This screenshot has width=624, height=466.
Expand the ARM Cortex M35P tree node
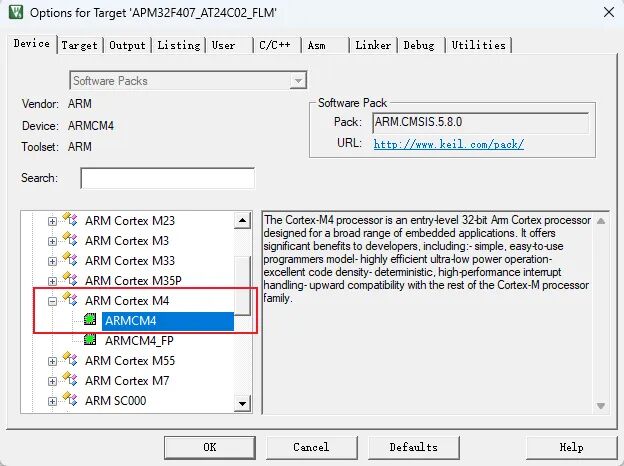pos(52,281)
